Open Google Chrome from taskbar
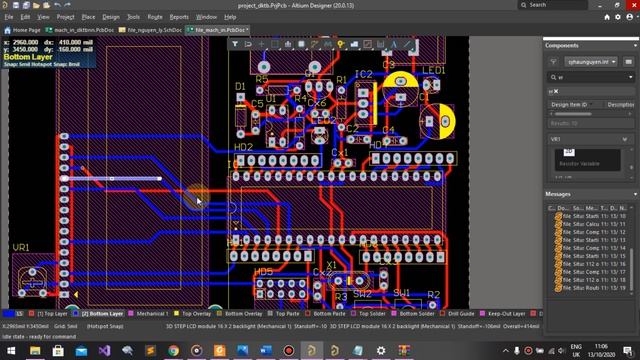Viewport: 640px width, 360px height. (173, 351)
